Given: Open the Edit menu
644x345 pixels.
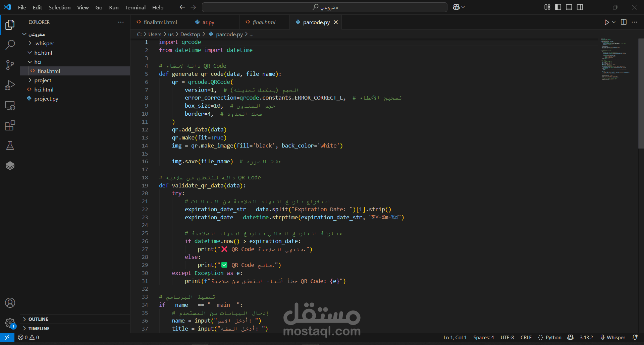Looking at the screenshot, I should coord(37,7).
